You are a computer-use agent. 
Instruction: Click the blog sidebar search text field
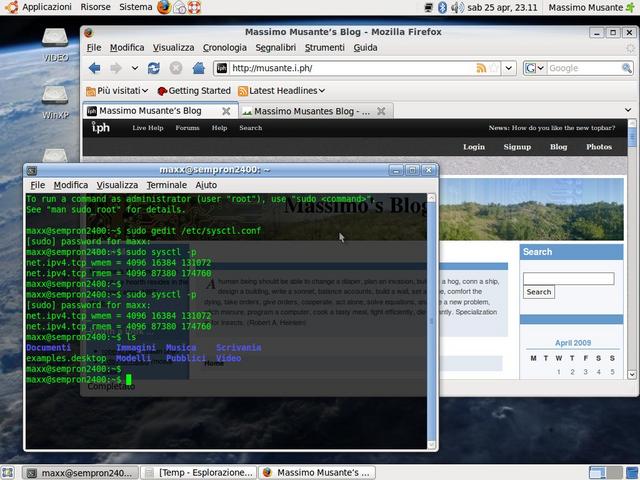click(x=569, y=278)
